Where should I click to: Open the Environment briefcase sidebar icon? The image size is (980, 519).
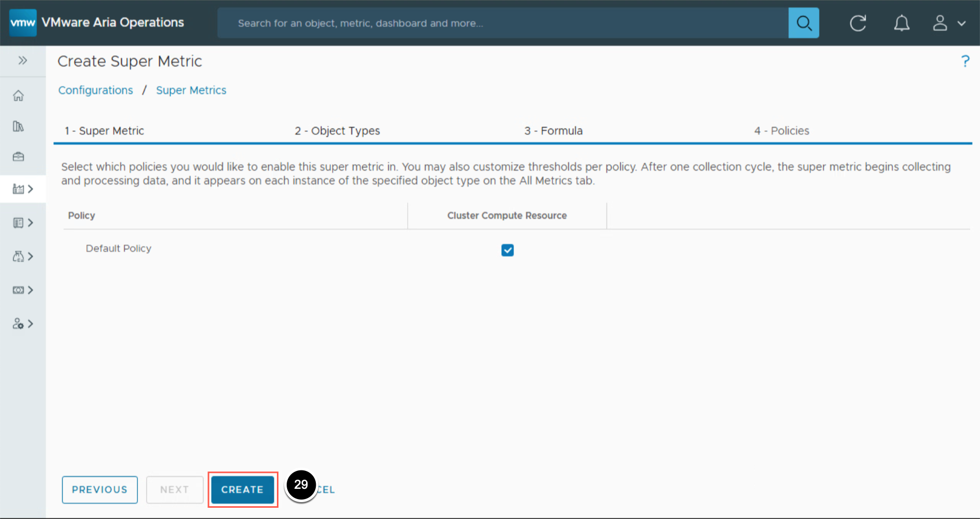[x=18, y=156]
